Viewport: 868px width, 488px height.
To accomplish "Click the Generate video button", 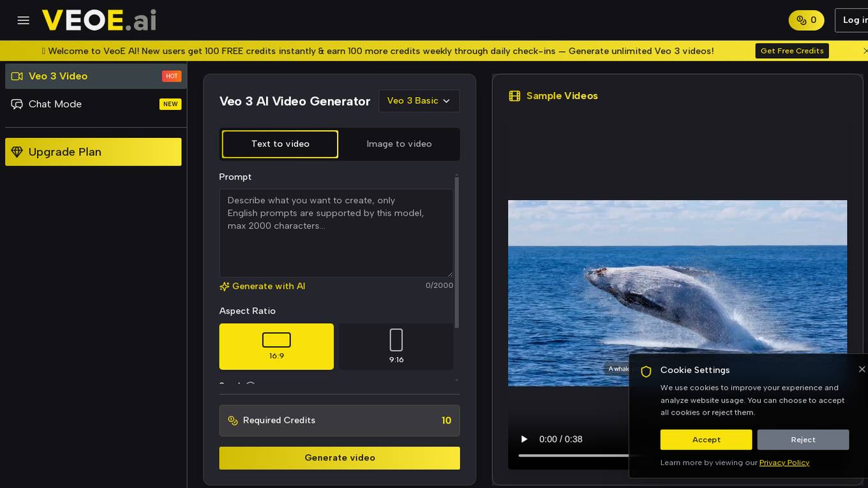I will tap(340, 458).
